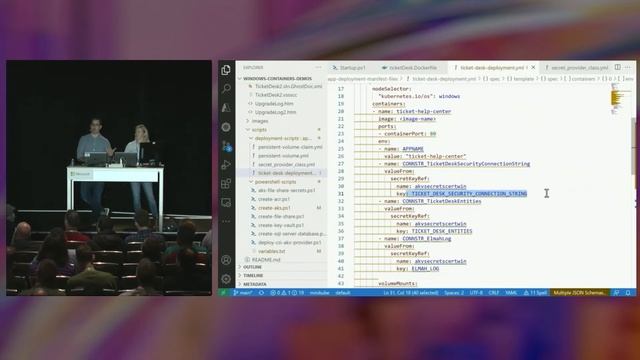640x360 pixels.
Task: Open the Search view in the activity bar
Action: point(226,89)
